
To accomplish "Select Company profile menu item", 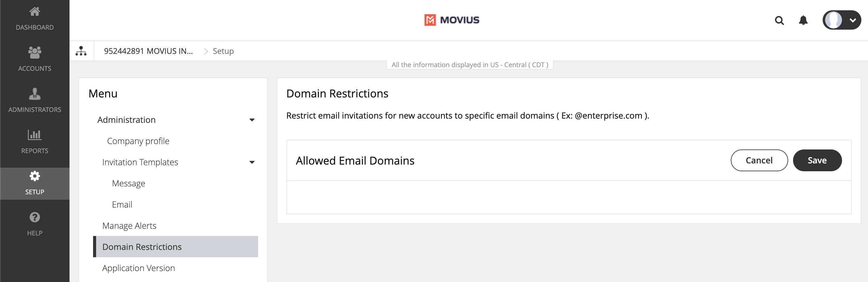I will tap(138, 141).
